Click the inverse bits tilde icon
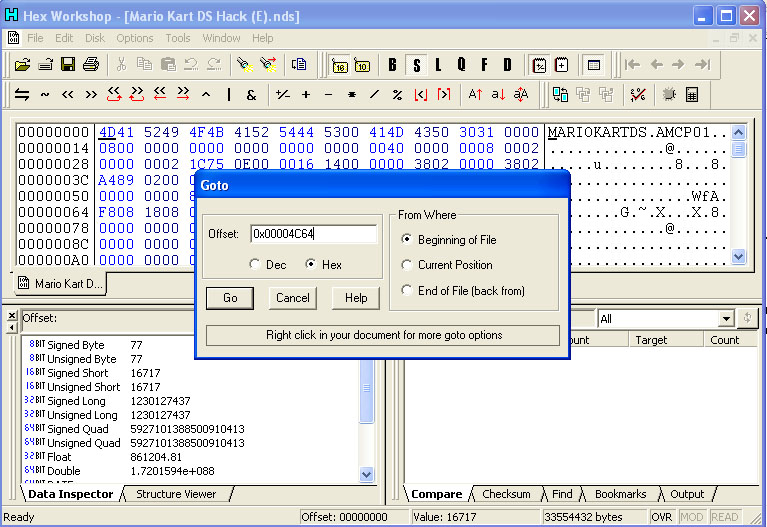Viewport: 767px width, 527px height. 45,94
